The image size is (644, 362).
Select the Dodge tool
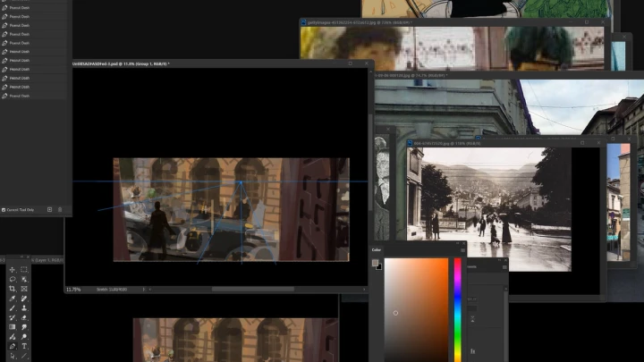pyautogui.click(x=24, y=337)
